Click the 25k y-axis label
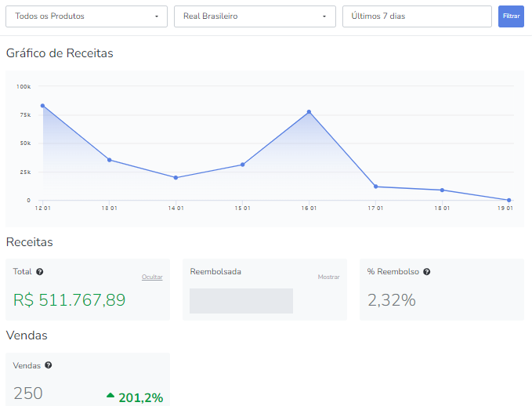 click(x=25, y=172)
